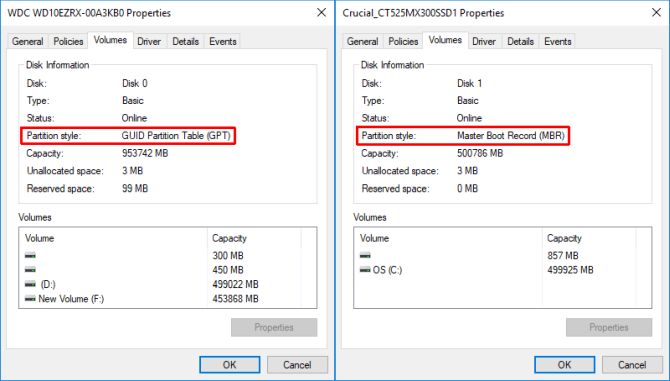Select the drive icon of the 300 MB volume
The height and width of the screenshot is (381, 670).
point(30,255)
